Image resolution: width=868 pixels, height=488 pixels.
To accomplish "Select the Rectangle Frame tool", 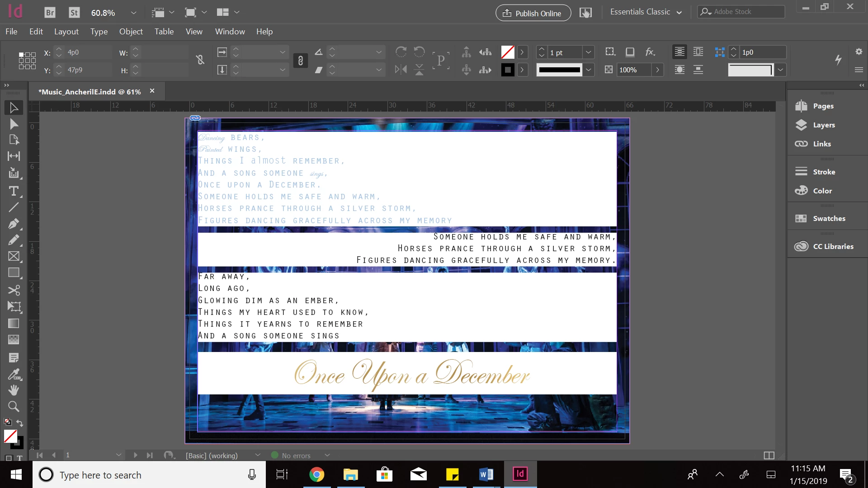I will (14, 256).
